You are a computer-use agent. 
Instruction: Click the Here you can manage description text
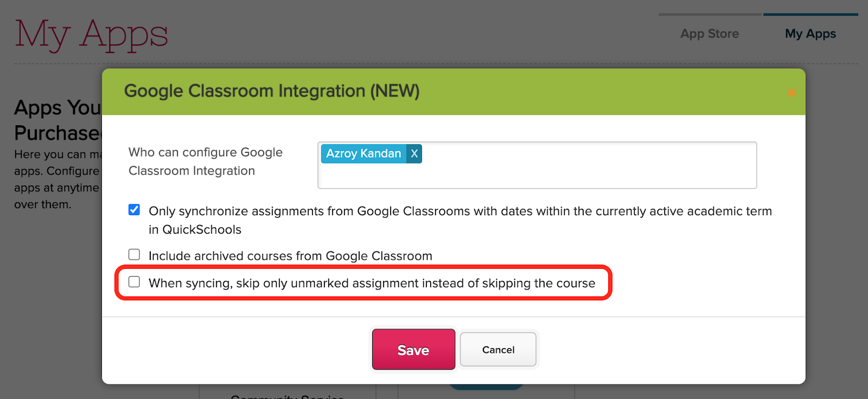point(58,179)
